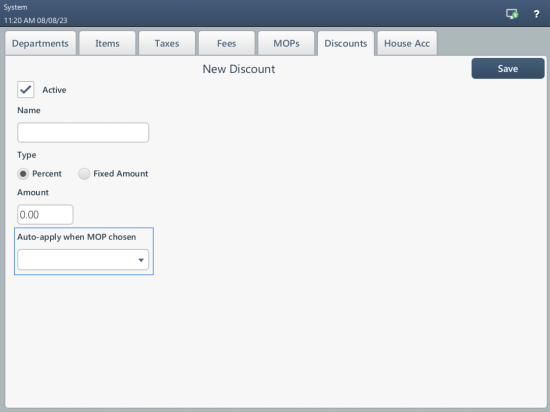Go to the Taxes tab
Viewport: 550px width, 412px height.
point(167,43)
